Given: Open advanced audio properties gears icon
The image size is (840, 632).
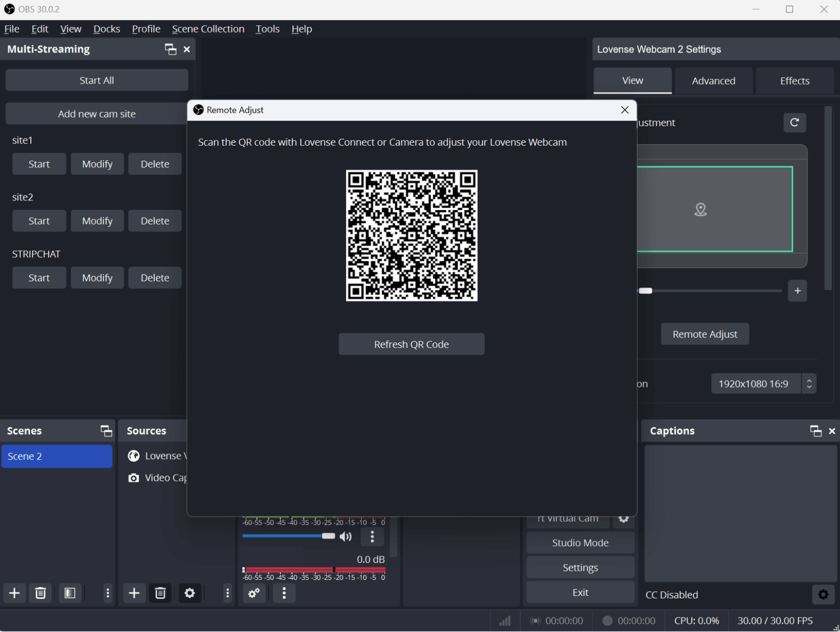Looking at the screenshot, I should [254, 593].
